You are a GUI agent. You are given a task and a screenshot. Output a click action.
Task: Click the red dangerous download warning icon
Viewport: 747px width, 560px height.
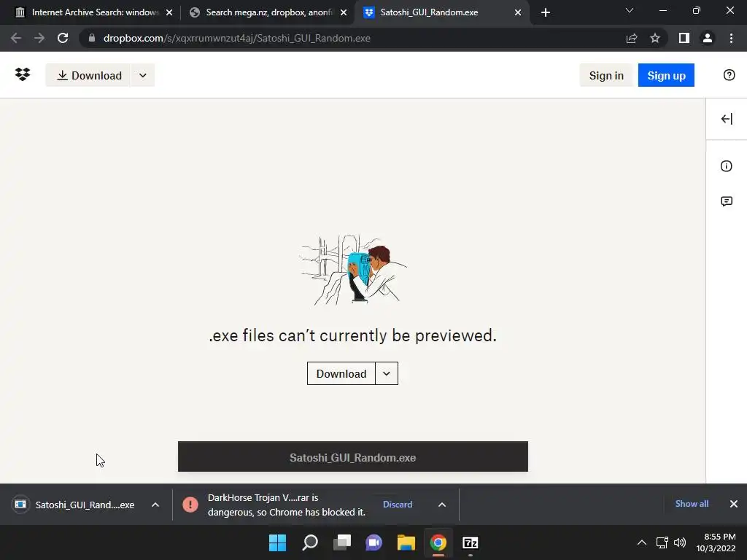coord(190,505)
